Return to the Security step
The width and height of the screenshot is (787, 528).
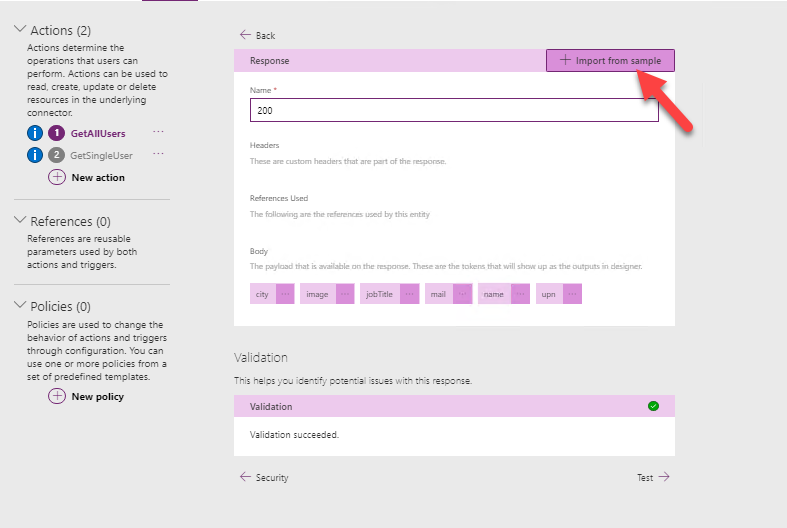pyautogui.click(x=264, y=477)
